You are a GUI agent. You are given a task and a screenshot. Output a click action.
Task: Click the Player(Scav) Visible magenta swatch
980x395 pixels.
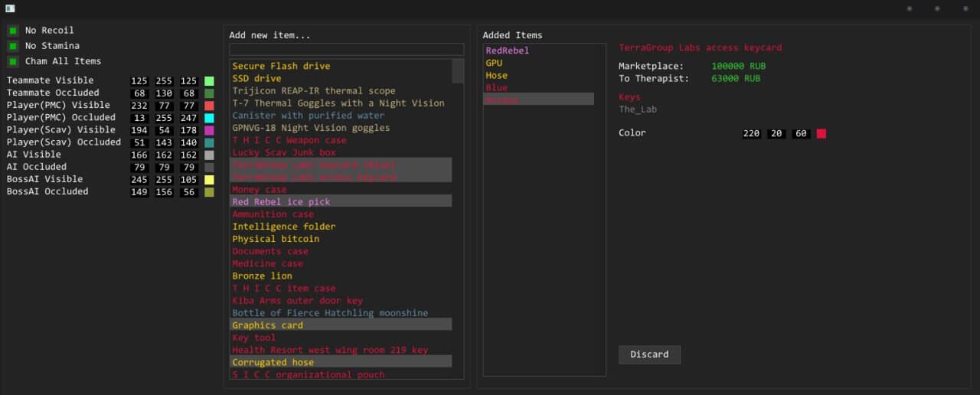pyautogui.click(x=209, y=130)
